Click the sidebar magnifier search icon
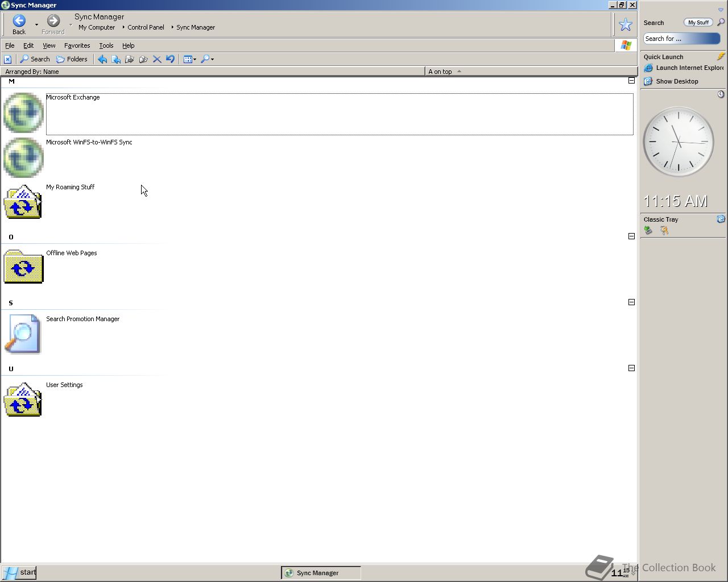728x582 pixels. (721, 22)
